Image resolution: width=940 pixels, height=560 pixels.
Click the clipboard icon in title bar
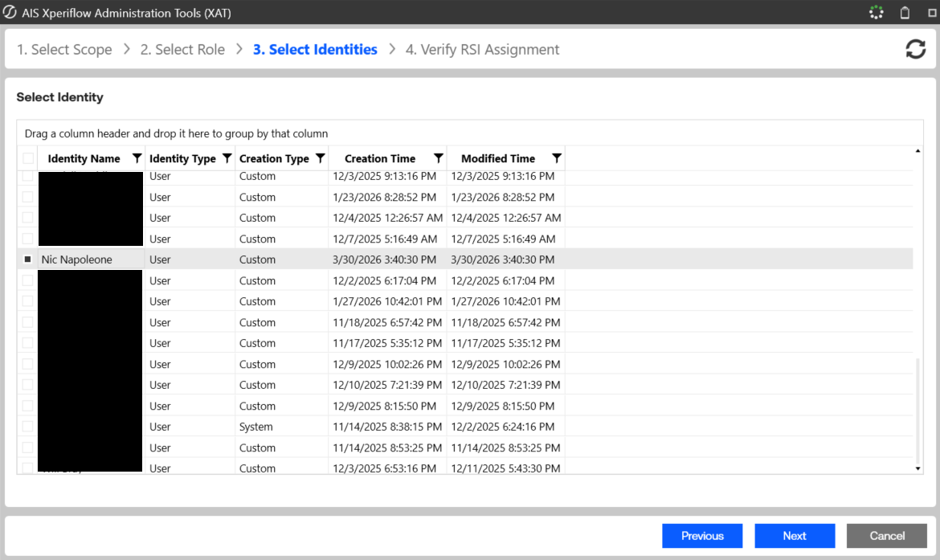pos(905,13)
